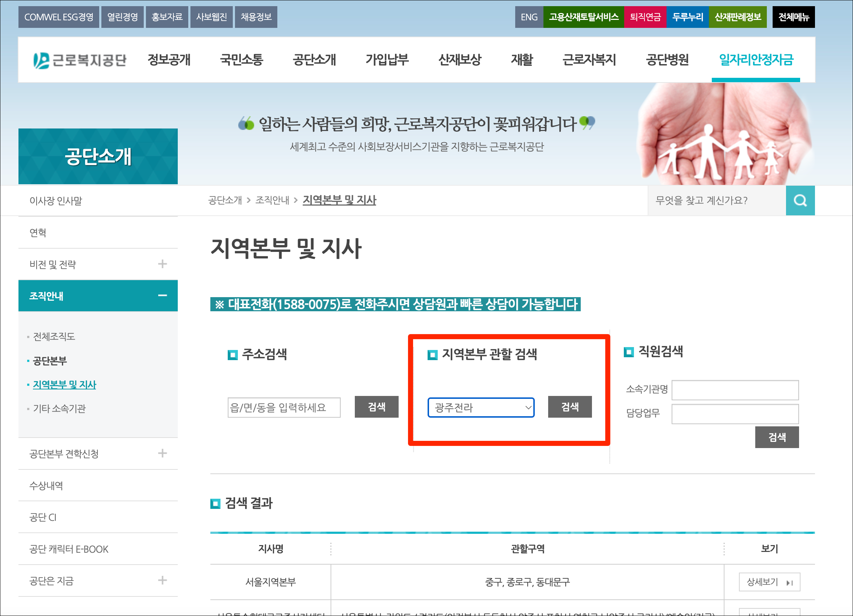The height and width of the screenshot is (616, 853).
Task: Click the magnifier search icon button
Action: pyautogui.click(x=800, y=201)
